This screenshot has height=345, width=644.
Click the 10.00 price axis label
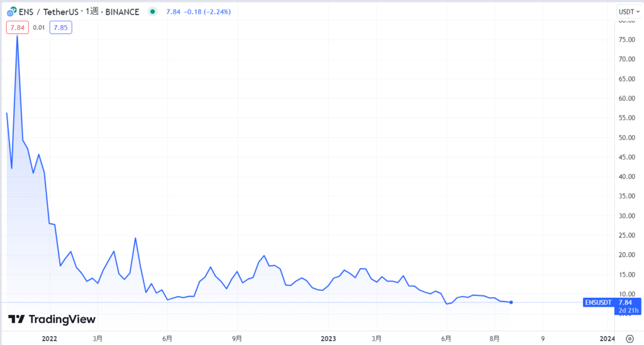(x=627, y=294)
